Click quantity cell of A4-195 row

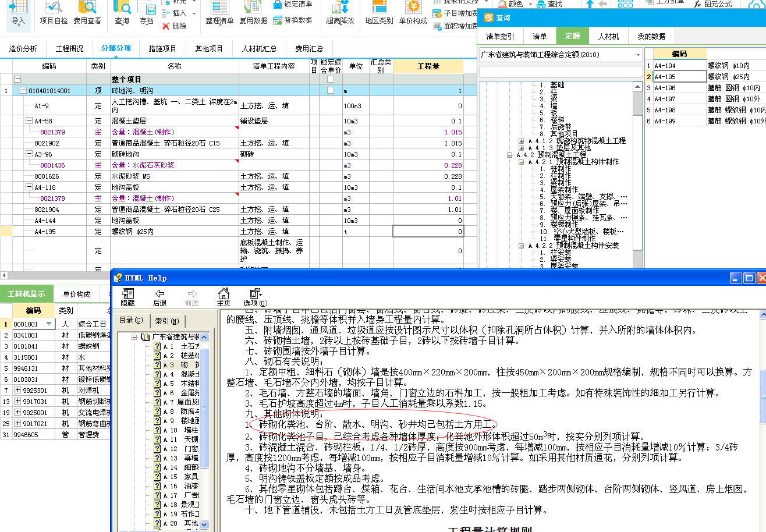click(x=428, y=232)
